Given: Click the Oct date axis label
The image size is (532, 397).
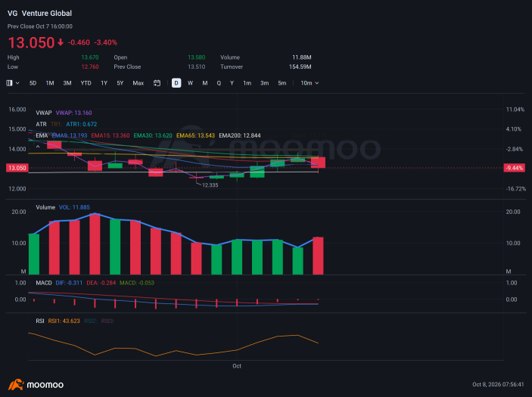Looking at the screenshot, I should (237, 366).
